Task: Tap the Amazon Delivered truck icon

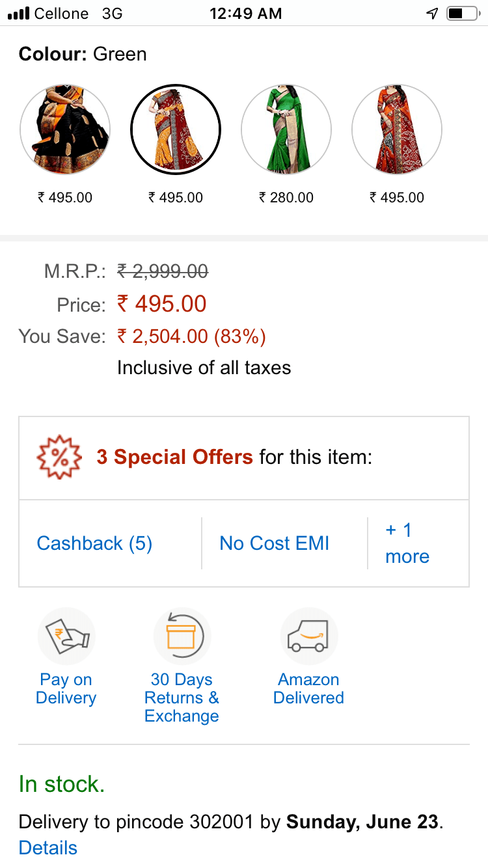Action: 308,636
